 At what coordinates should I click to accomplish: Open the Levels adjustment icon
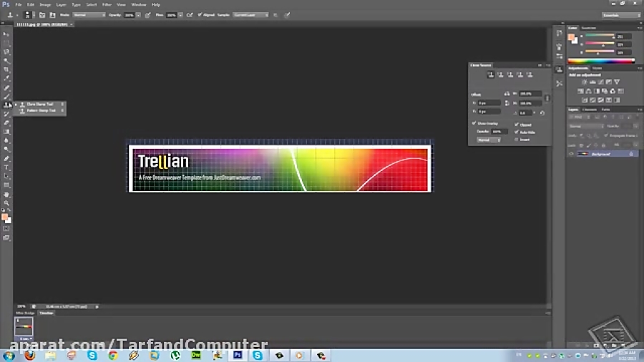click(592, 82)
